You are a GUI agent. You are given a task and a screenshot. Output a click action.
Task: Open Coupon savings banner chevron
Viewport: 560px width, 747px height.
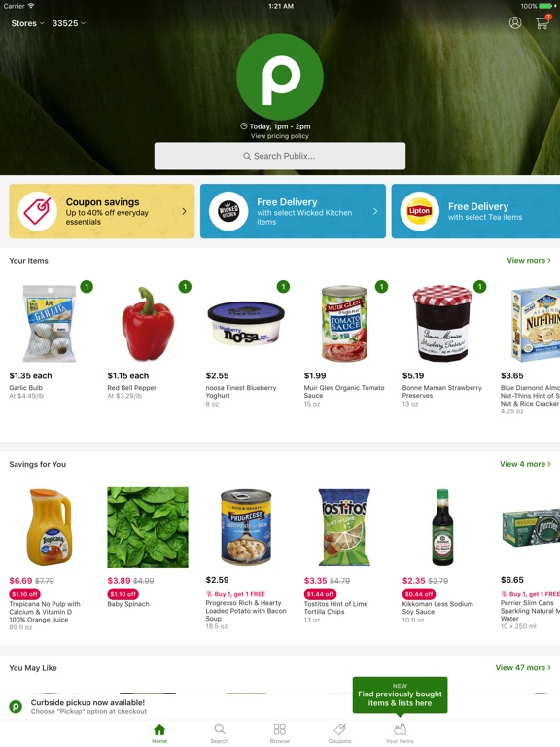(x=185, y=211)
